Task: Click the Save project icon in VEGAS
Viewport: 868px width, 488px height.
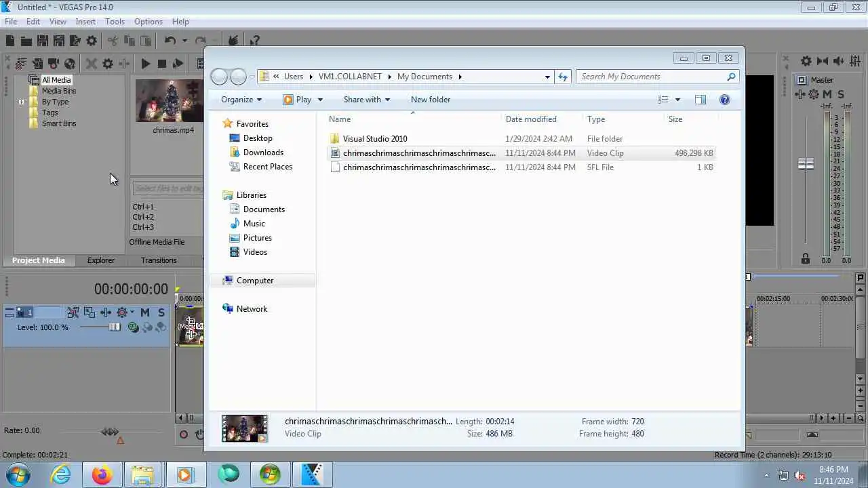Action: coord(42,41)
